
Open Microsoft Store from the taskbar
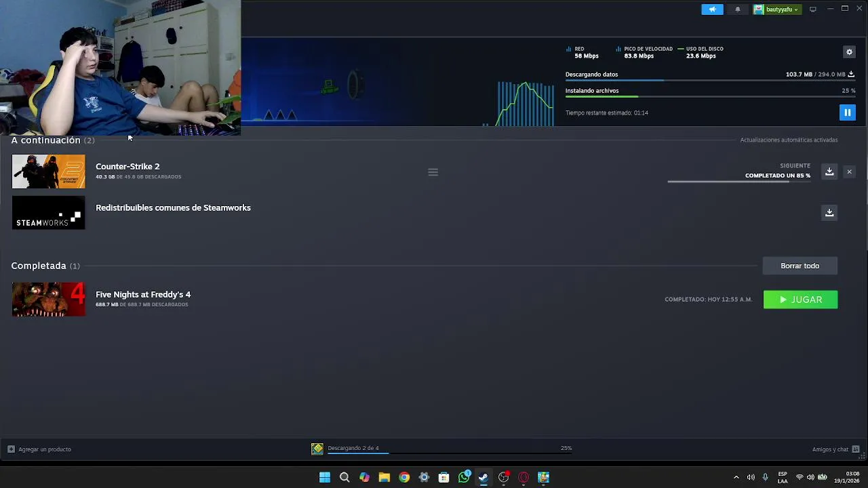point(443,477)
